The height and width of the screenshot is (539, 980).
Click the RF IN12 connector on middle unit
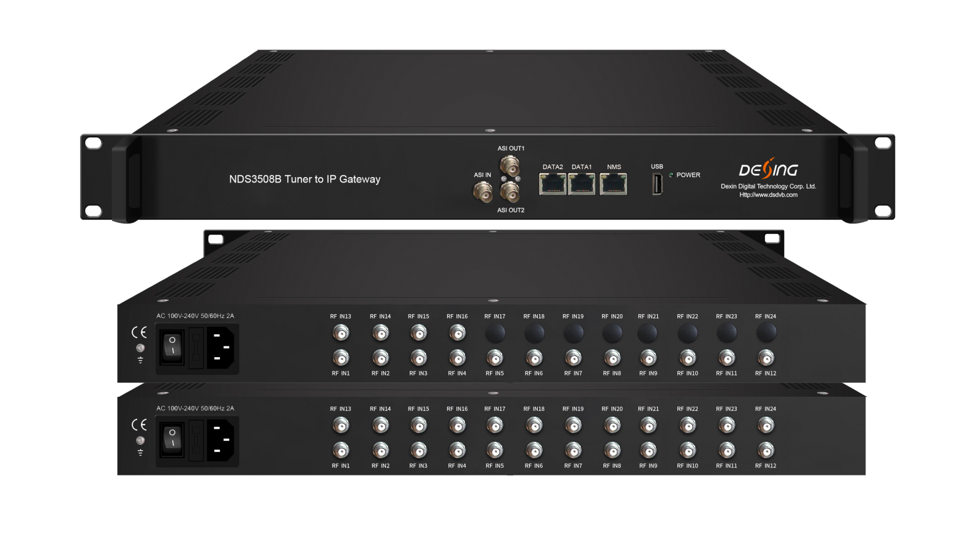pos(766,358)
